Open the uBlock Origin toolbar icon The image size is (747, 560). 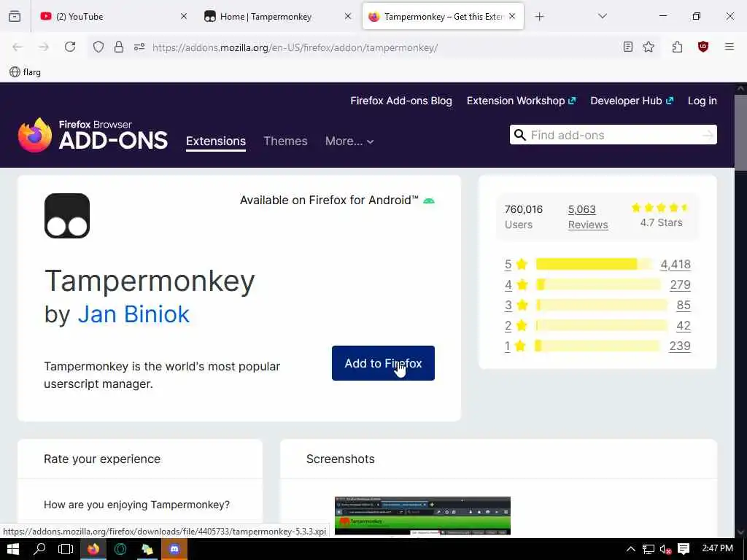(x=703, y=47)
